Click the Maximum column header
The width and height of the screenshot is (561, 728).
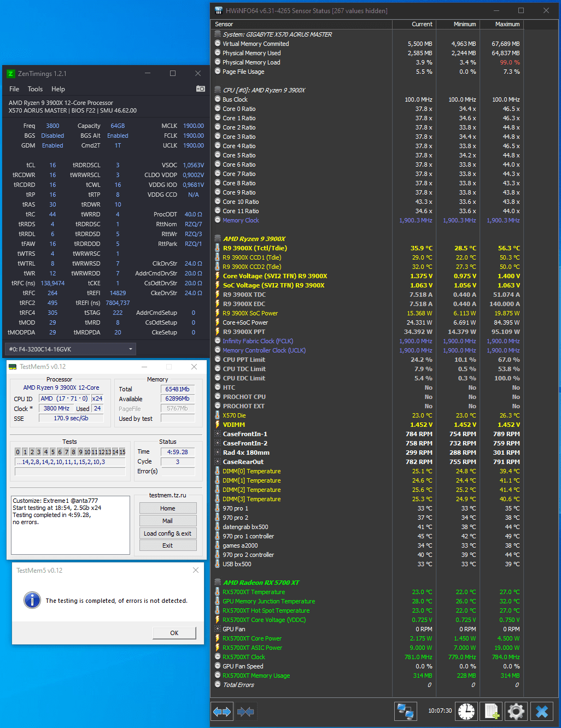tap(501, 24)
